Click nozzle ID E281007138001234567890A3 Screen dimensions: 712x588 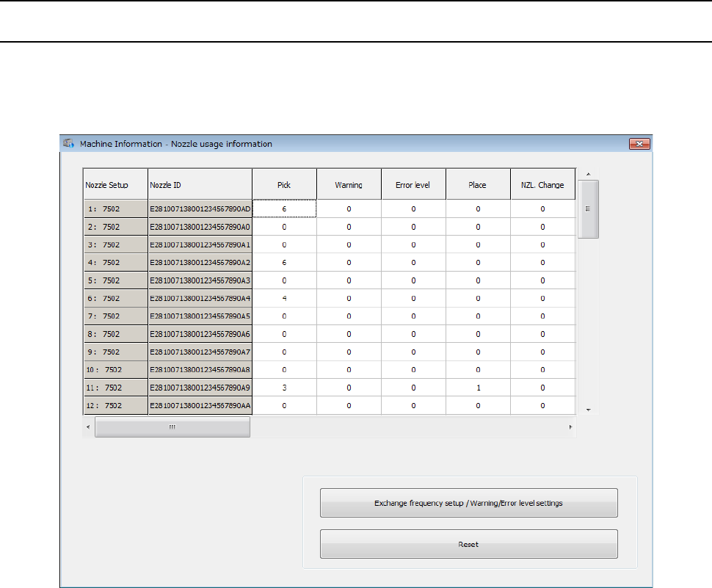click(200, 280)
